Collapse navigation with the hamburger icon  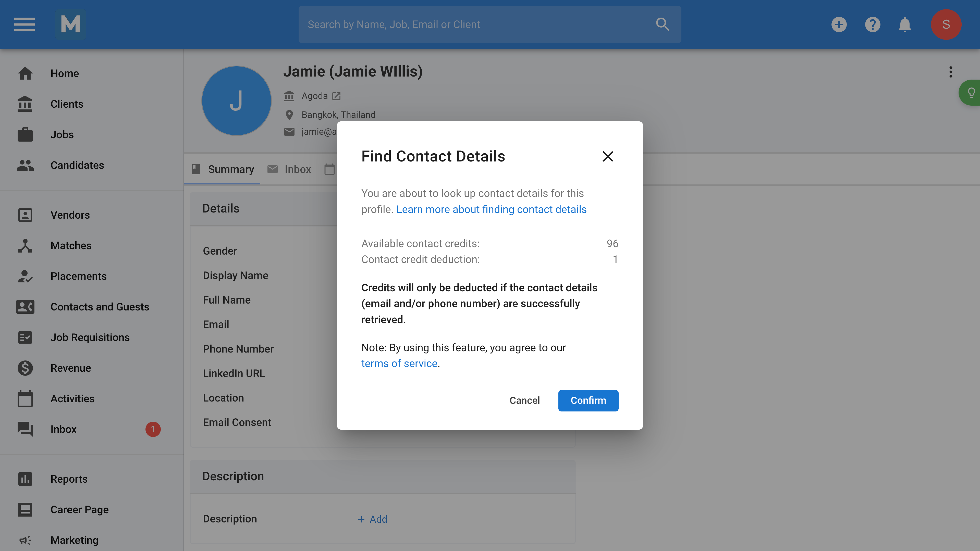click(x=24, y=24)
